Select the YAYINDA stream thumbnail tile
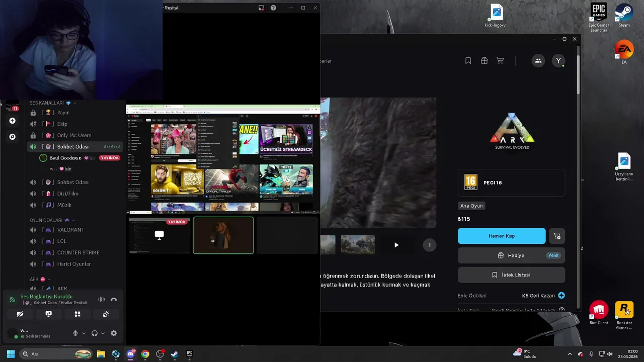Image resolution: width=644 pixels, height=362 pixels. pyautogui.click(x=159, y=235)
